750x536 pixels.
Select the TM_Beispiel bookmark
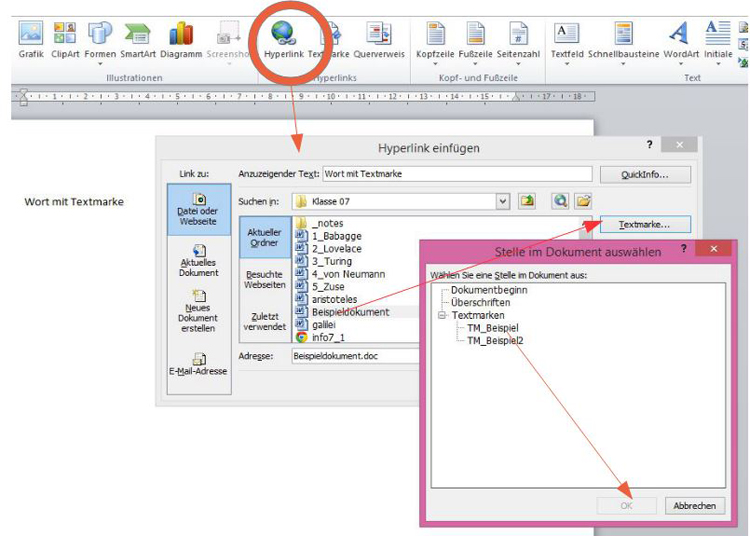(493, 327)
